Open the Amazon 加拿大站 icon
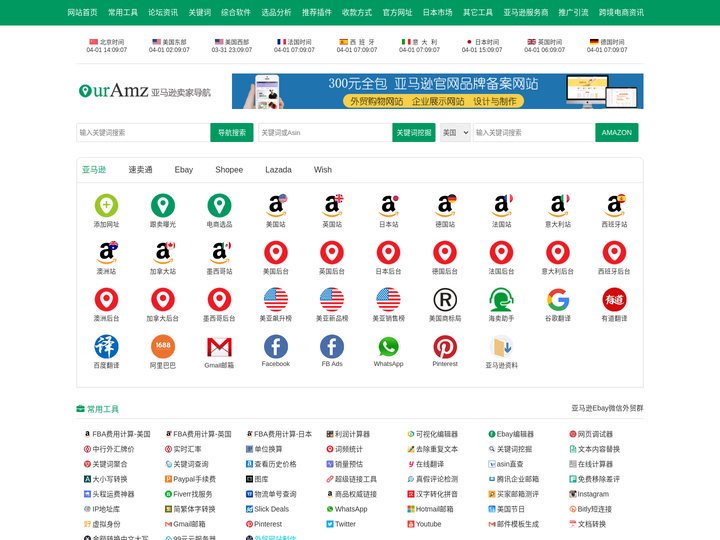This screenshot has height=540, width=720. [163, 253]
